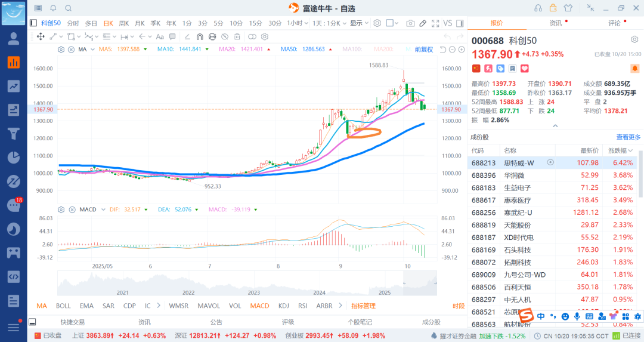Toggle MA5 line visibility arrow

click(145, 50)
